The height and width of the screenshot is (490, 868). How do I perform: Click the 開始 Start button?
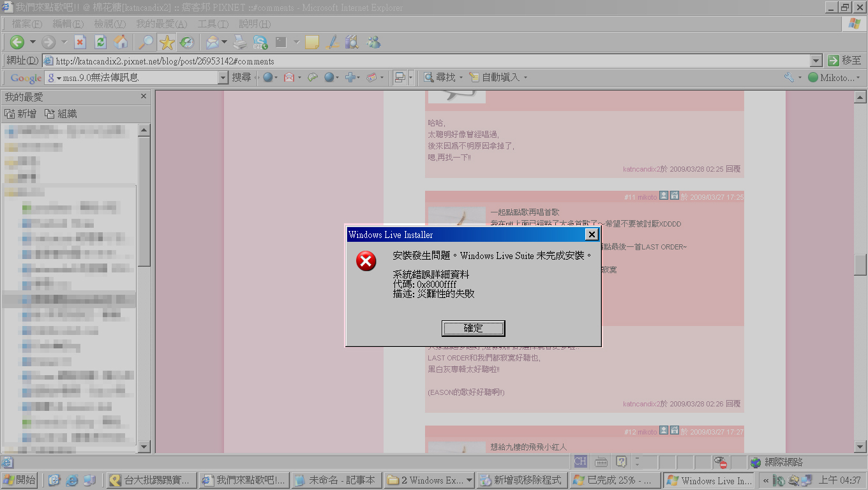coord(20,480)
